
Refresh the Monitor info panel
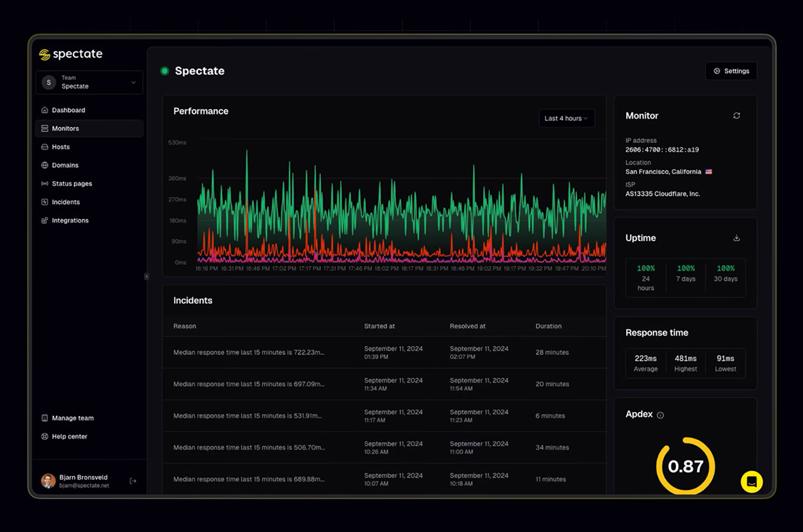pos(736,116)
